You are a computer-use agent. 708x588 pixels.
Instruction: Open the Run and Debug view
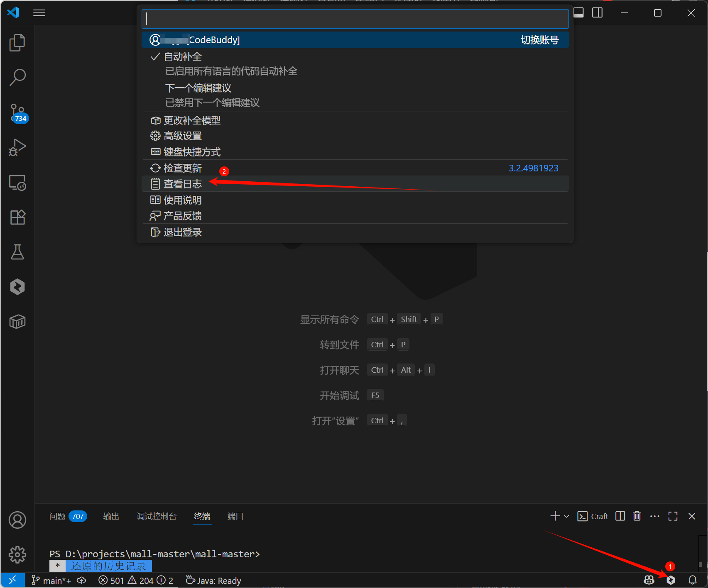tap(17, 147)
